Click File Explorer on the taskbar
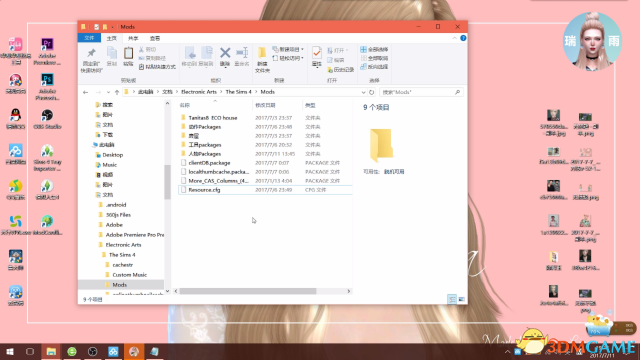This screenshot has width=640, height=360. (x=51, y=351)
